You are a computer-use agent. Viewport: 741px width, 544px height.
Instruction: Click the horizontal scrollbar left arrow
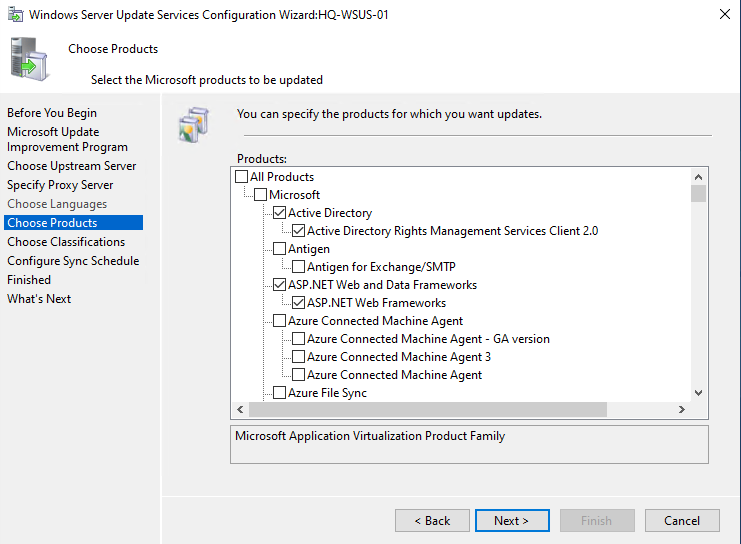click(240, 410)
